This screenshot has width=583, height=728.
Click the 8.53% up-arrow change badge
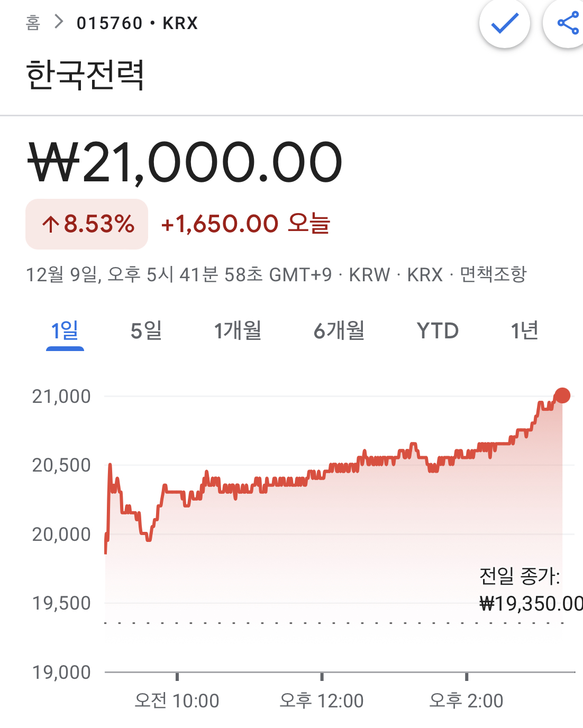click(87, 224)
